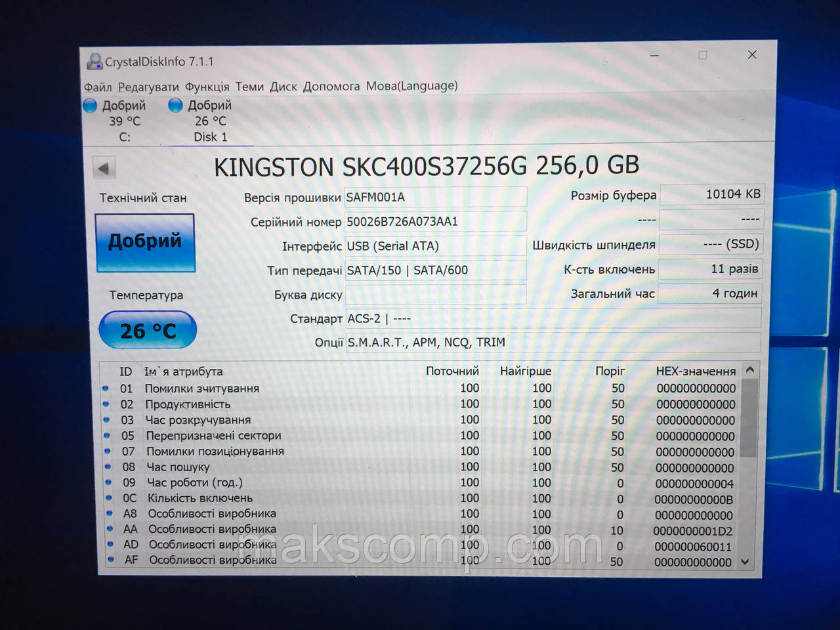
Task: Close the CrystalDiskInfo window
Action: tap(752, 54)
